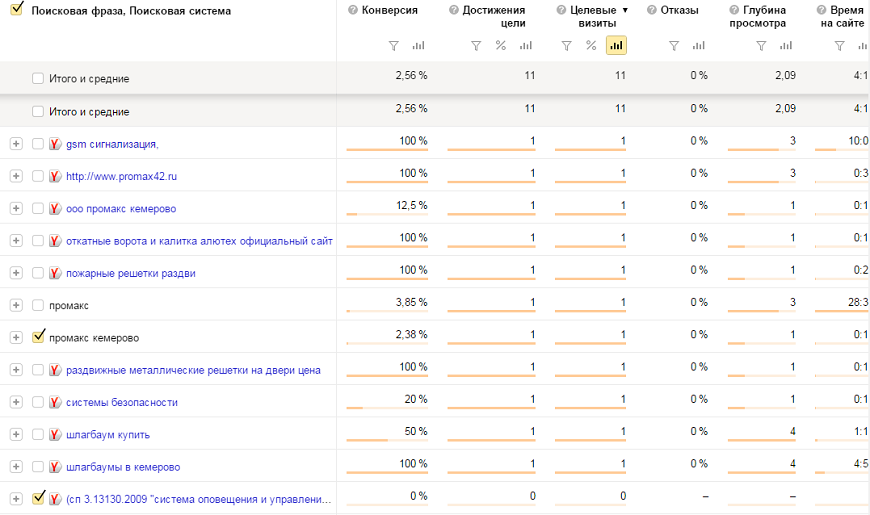Image resolution: width=870 pixels, height=515 pixels.
Task: Open filter icon under Отказы column
Action: click(674, 46)
